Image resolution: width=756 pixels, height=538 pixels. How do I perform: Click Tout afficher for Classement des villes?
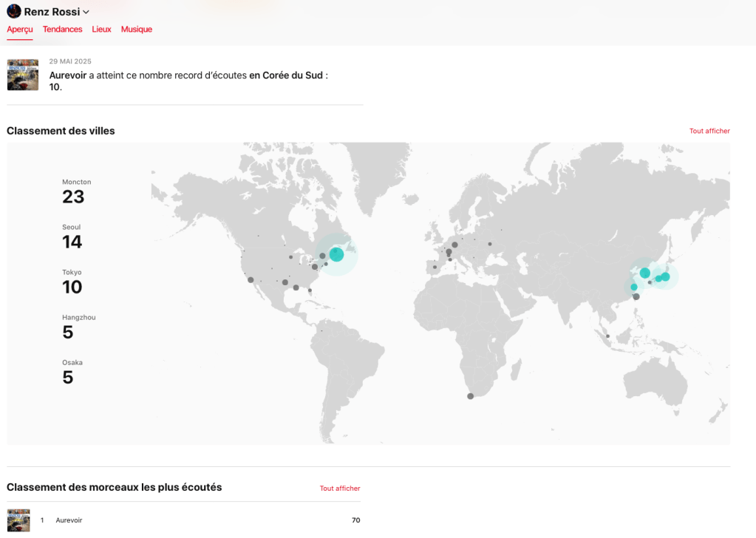point(709,131)
